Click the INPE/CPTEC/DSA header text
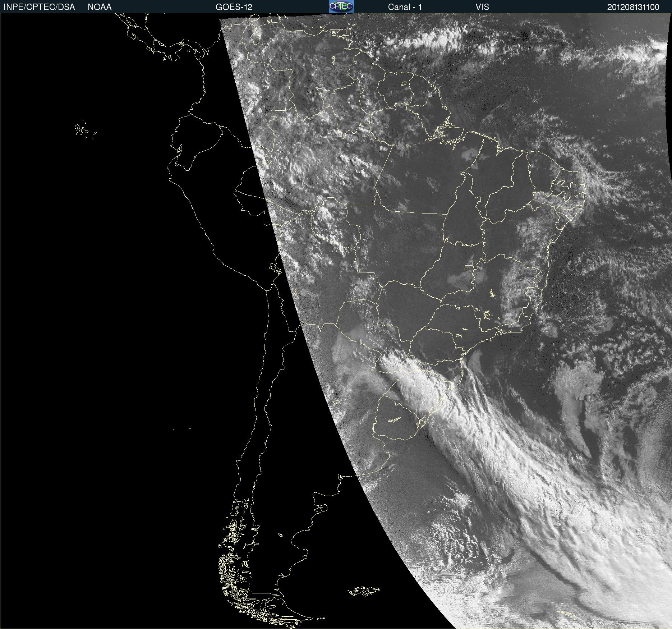The image size is (672, 629). point(39,7)
